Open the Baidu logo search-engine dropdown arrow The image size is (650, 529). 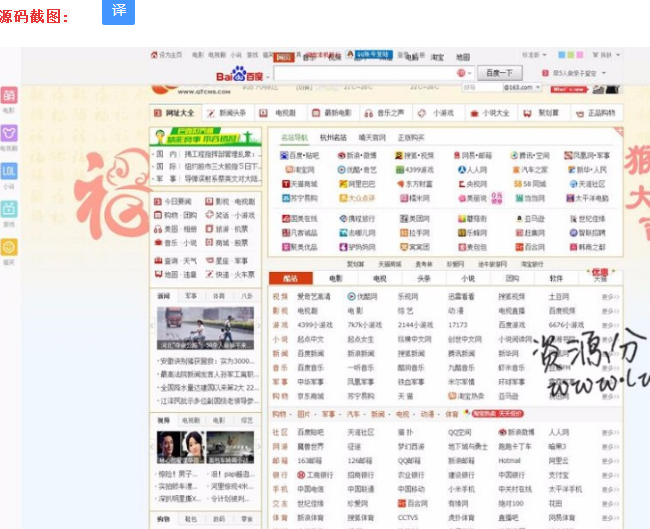(268, 77)
